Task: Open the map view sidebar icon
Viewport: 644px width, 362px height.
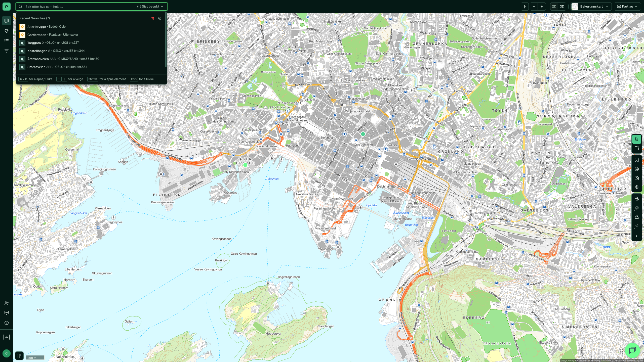Action: [7, 21]
